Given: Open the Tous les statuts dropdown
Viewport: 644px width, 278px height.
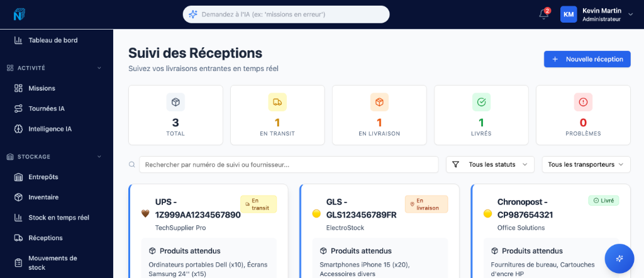Looking at the screenshot, I should (490, 165).
